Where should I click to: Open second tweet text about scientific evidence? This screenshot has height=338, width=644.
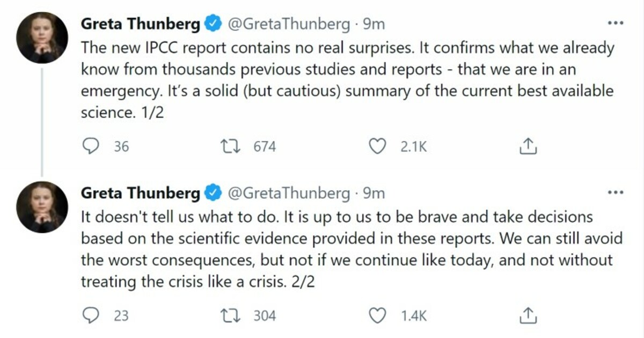(x=343, y=249)
